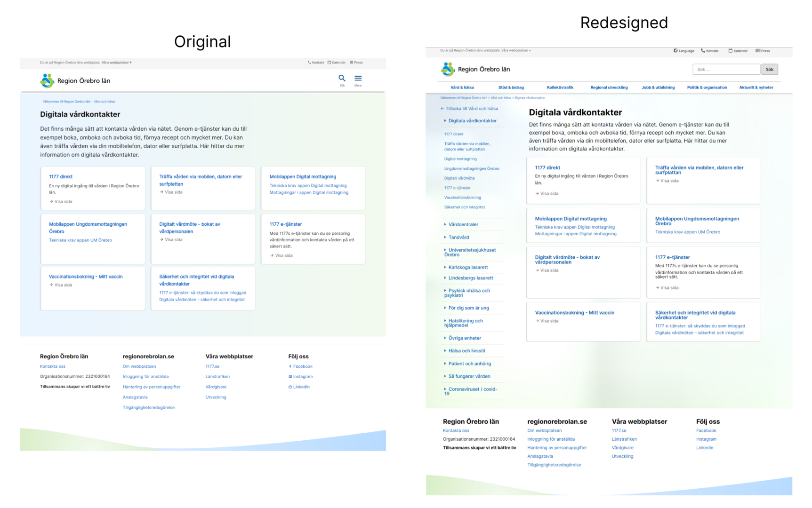
Task: Click back arrow Tillbaka till Vård och hälsa
Action: point(442,109)
